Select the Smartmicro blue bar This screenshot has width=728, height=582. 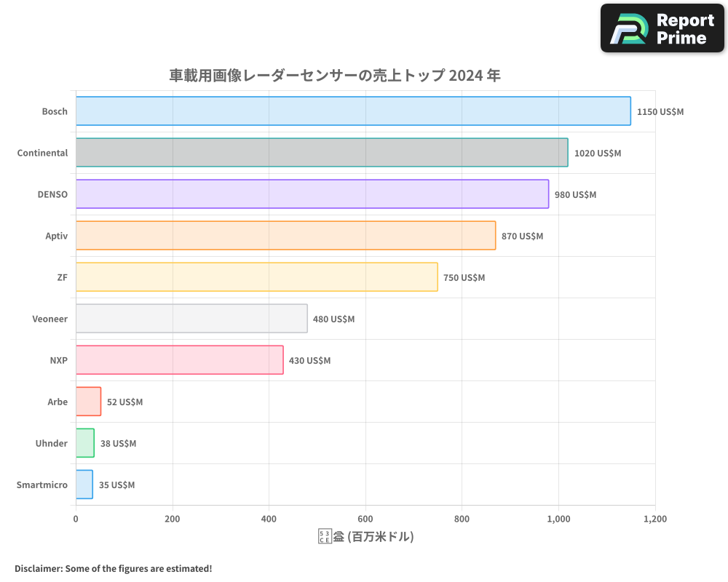point(84,485)
